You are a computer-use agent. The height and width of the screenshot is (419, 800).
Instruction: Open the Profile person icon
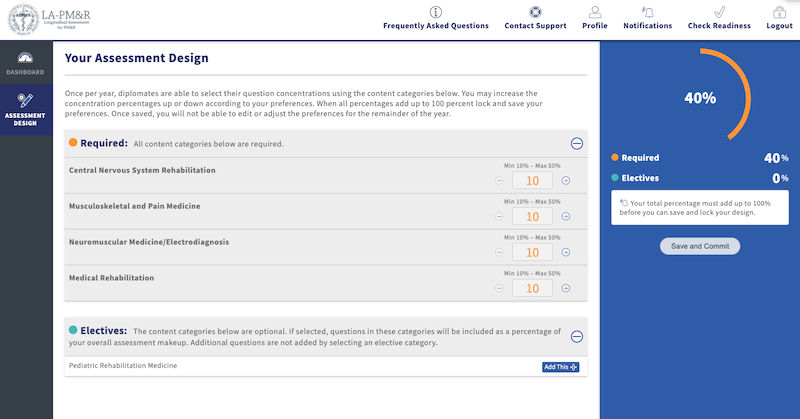pyautogui.click(x=595, y=12)
